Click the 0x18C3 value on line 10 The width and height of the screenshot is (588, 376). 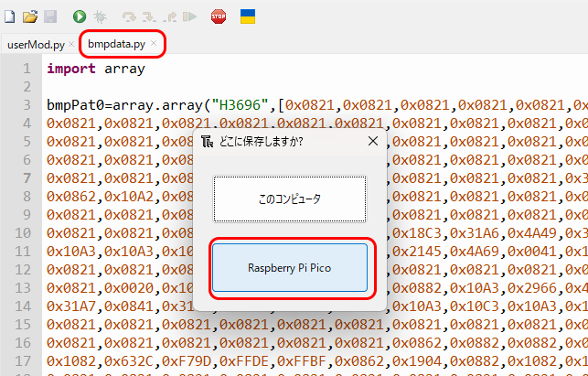(x=417, y=233)
